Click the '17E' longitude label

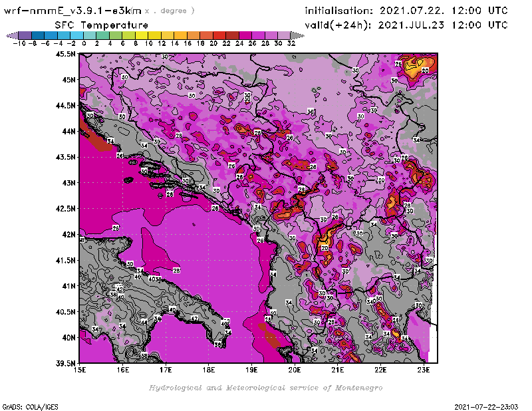tap(166, 370)
